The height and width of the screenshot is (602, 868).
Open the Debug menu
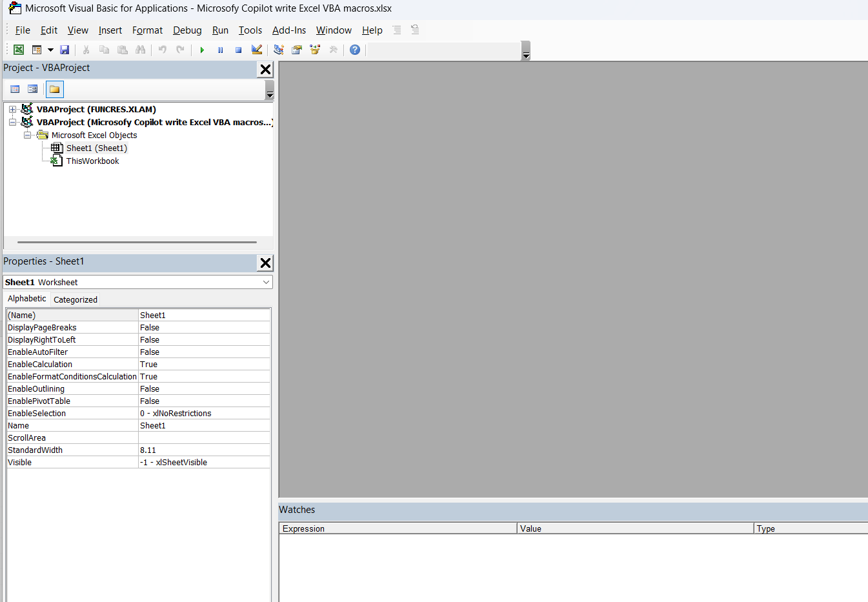(x=187, y=30)
